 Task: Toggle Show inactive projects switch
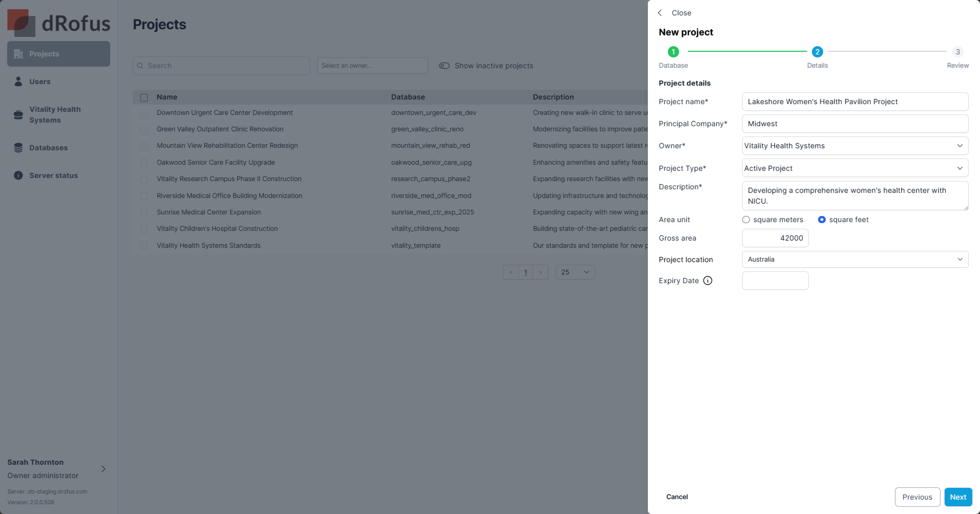pos(444,65)
